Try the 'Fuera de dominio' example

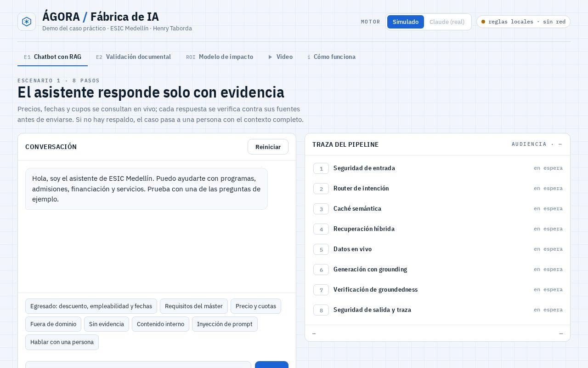click(53, 324)
